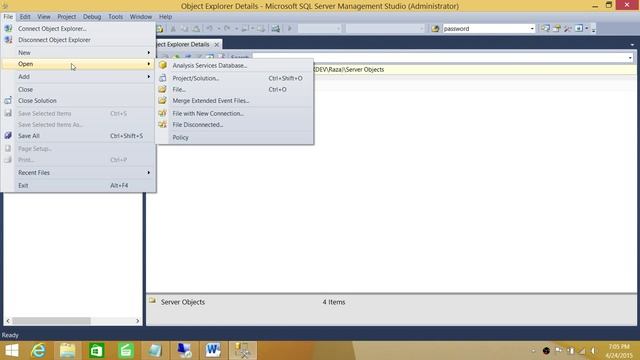Click the volume icon in system tray

[x=594, y=351]
